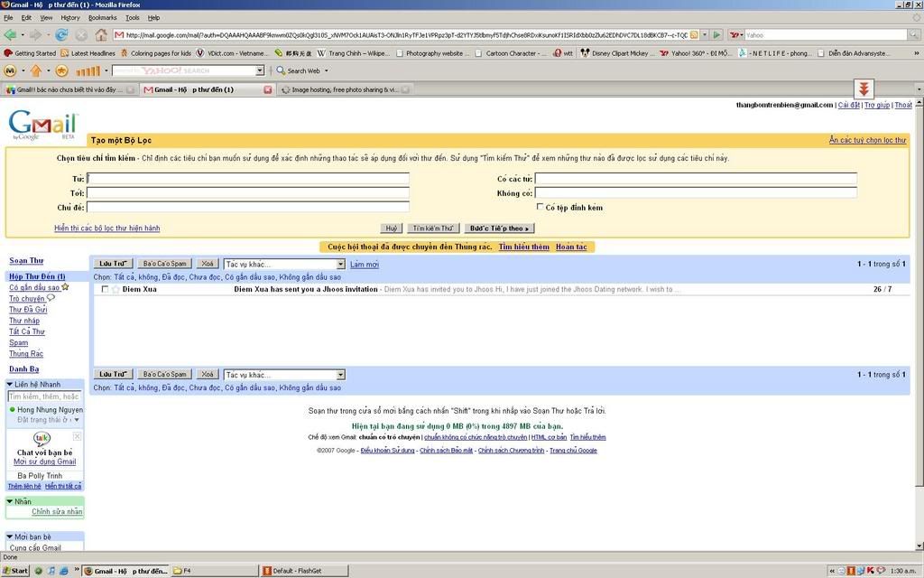Click the bottom Xoá button
This screenshot has height=578, width=924.
207,374
